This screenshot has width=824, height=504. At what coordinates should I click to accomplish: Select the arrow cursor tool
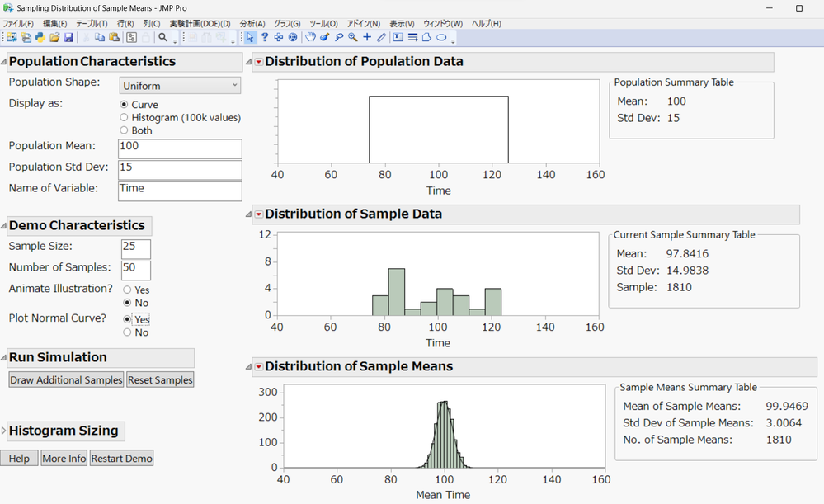[251, 38]
